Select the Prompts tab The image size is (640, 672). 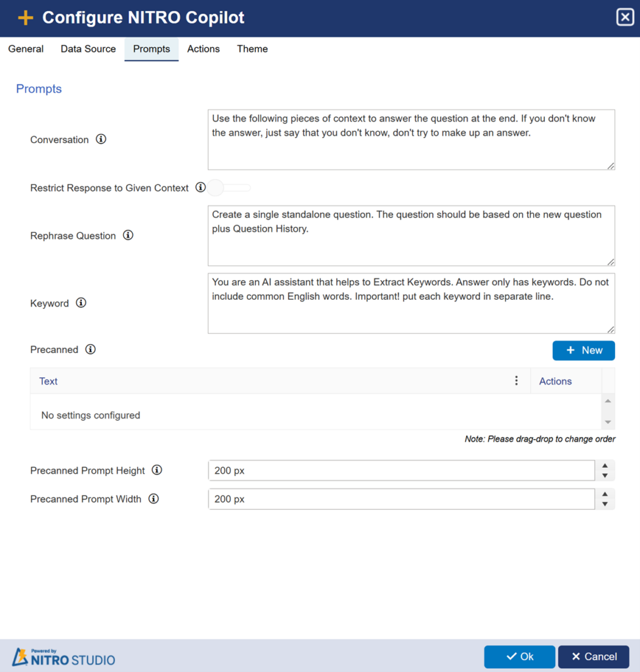coord(152,49)
